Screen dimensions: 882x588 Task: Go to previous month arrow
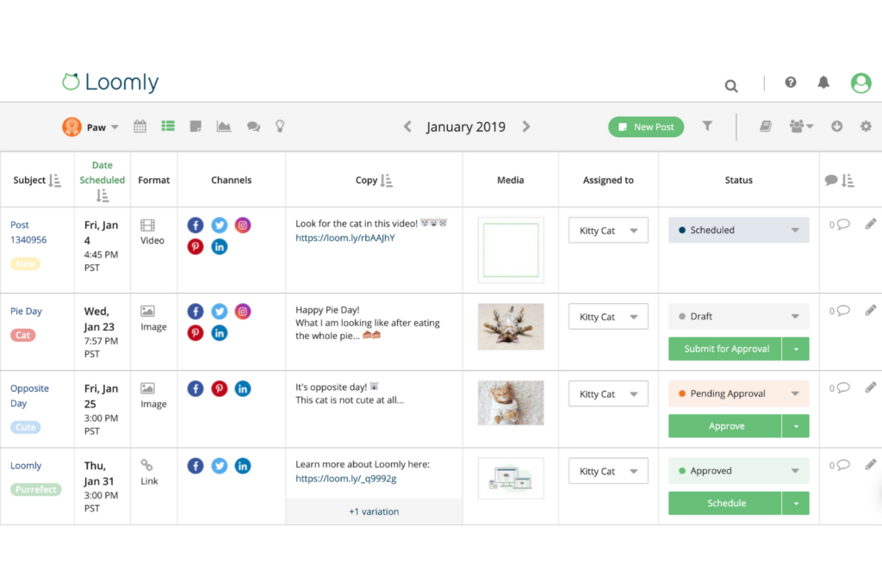[x=407, y=127]
